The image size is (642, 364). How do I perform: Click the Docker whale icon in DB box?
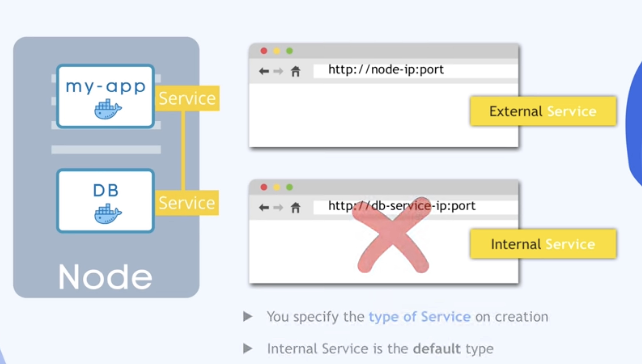pyautogui.click(x=108, y=214)
